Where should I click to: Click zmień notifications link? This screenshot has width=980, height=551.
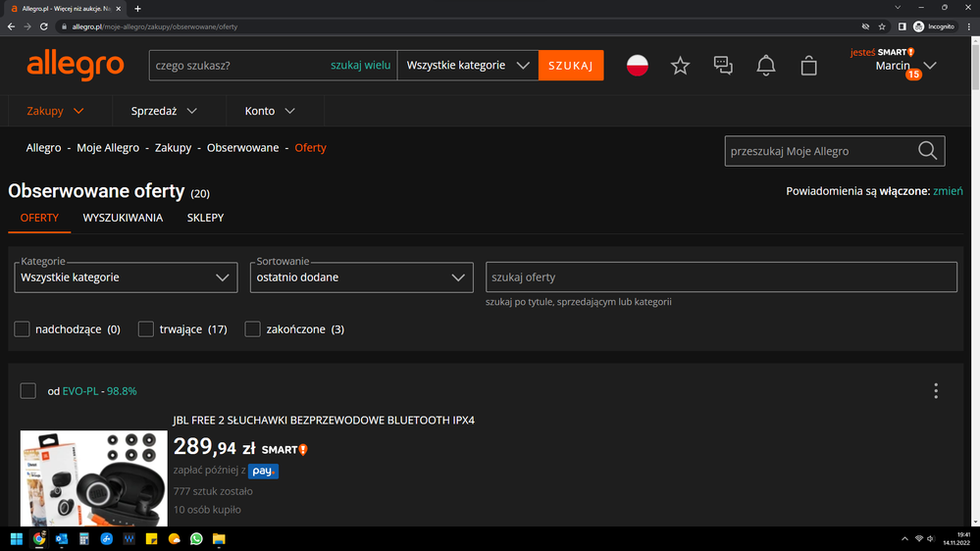[x=948, y=191]
